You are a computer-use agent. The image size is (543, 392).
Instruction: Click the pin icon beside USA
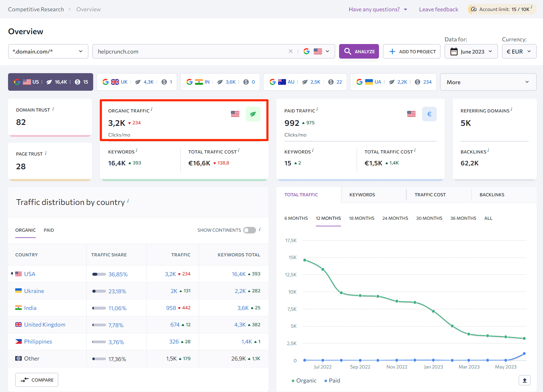coord(12,274)
